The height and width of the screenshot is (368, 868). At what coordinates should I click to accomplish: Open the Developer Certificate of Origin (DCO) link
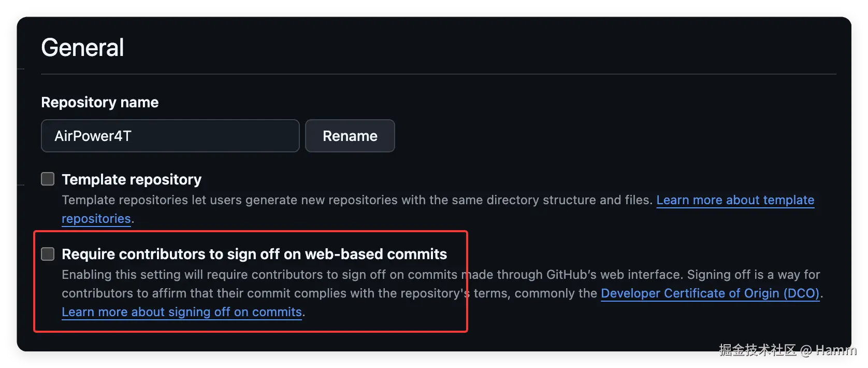click(710, 293)
